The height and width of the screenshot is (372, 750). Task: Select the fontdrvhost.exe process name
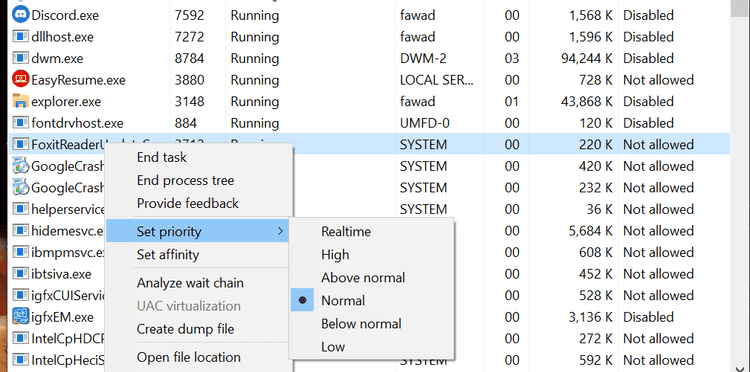pos(77,123)
